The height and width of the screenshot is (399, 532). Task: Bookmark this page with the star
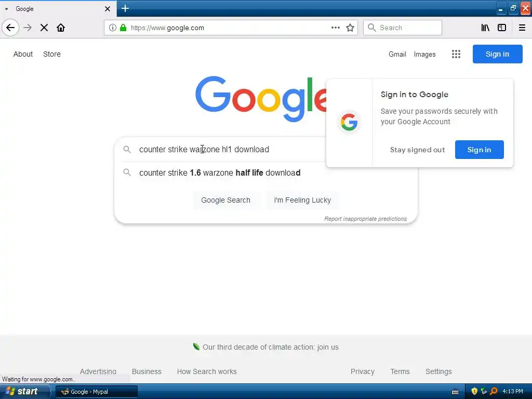(x=350, y=28)
